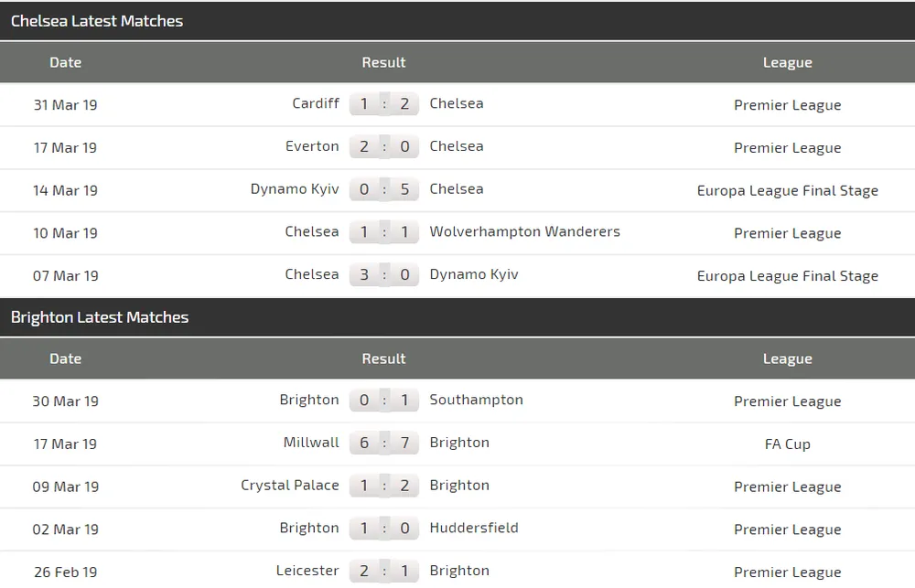Screen dimensions: 915x588
Task: Open the Huddersfield team link
Action: [474, 528]
